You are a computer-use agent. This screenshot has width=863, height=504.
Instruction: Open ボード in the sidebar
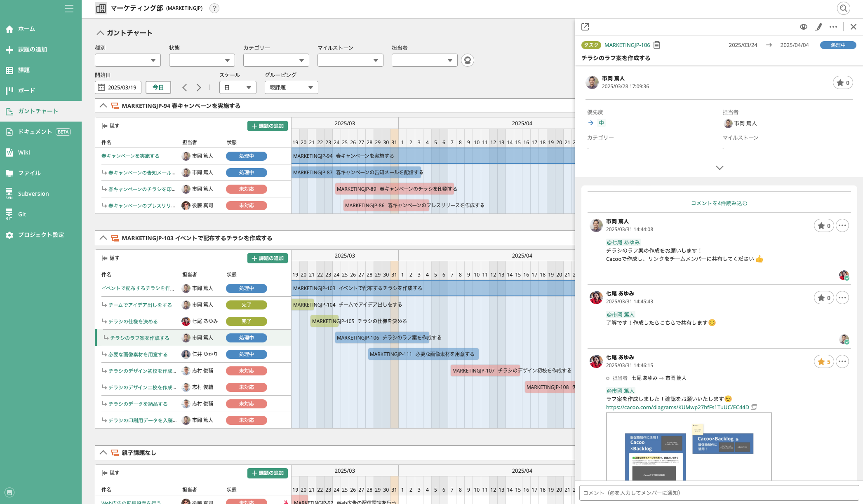pos(26,91)
